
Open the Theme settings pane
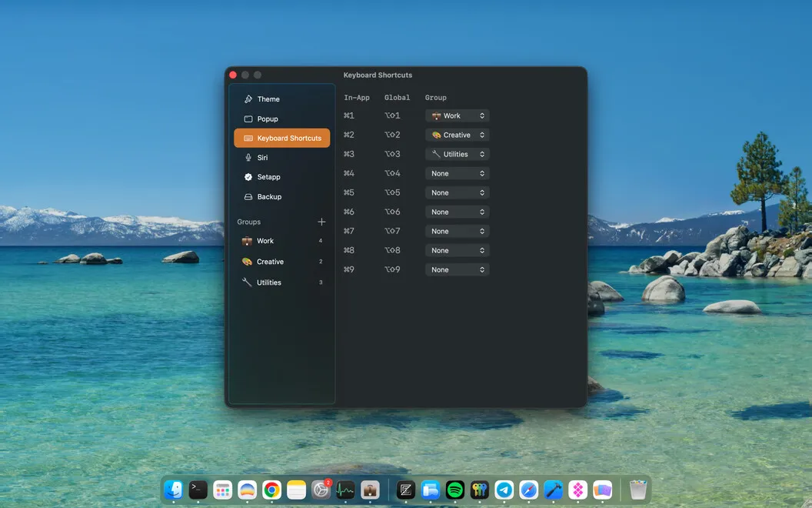click(x=281, y=99)
